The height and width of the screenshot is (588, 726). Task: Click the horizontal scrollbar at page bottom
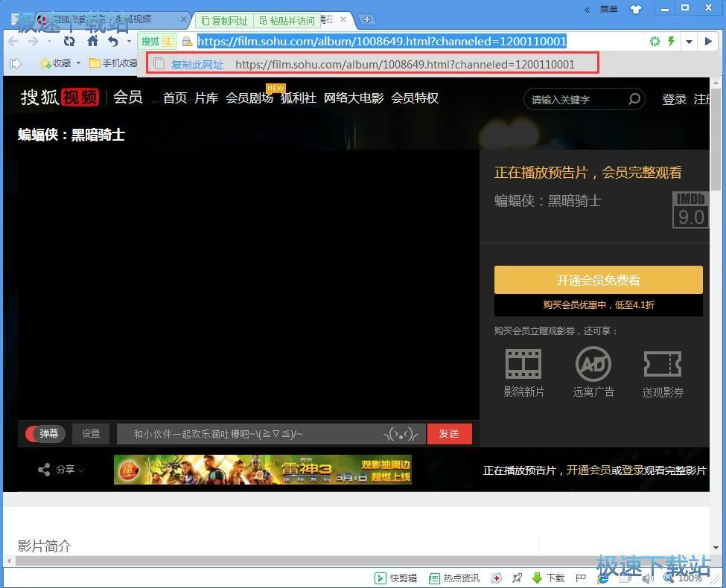[363, 561]
